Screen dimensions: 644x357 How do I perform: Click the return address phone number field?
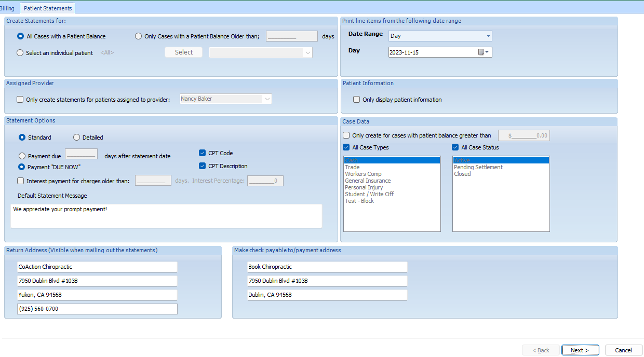click(97, 309)
